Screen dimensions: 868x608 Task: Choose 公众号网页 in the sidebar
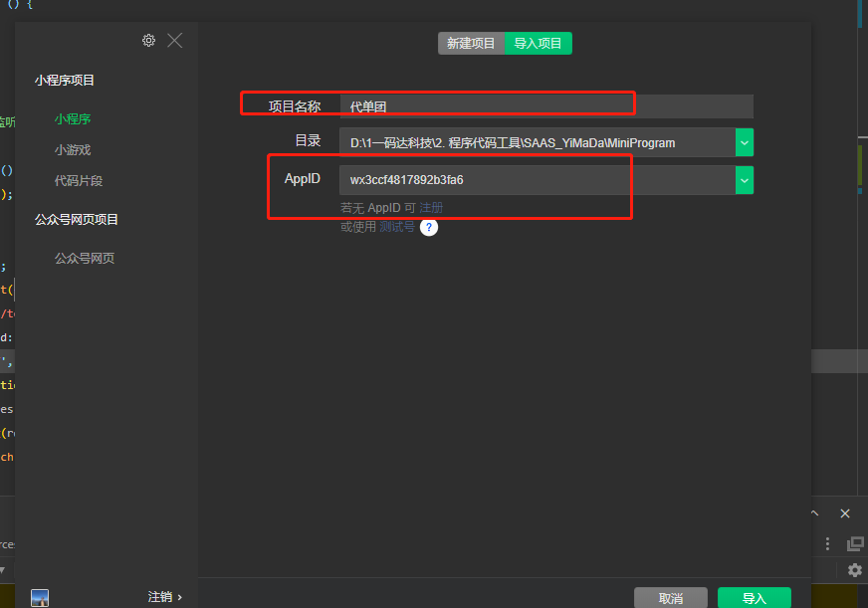(x=85, y=258)
